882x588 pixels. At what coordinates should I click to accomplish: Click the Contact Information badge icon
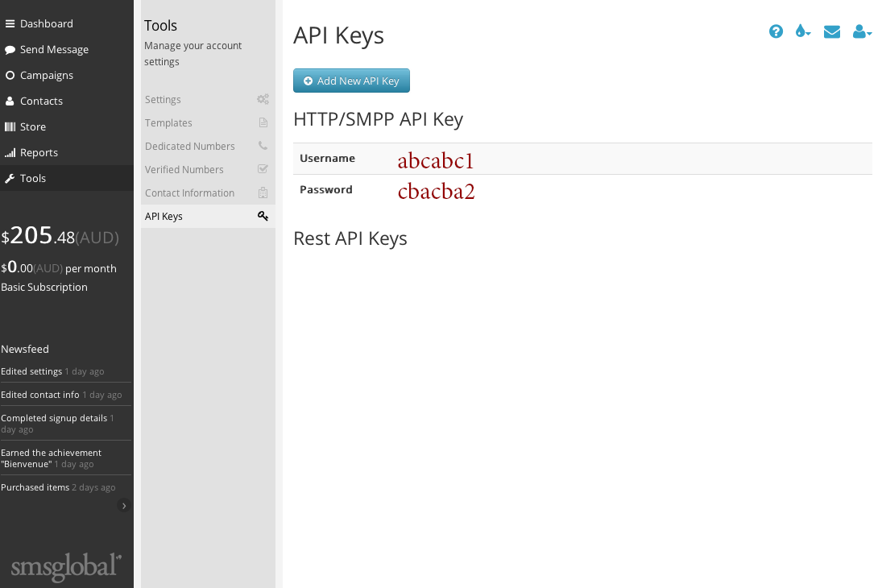pos(263,193)
